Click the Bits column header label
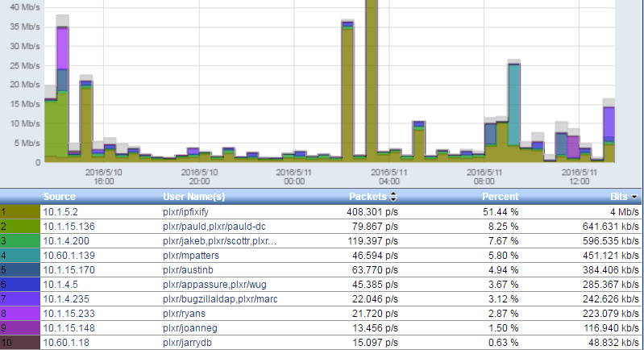Image resolution: width=644 pixels, height=350 pixels. 618,197
